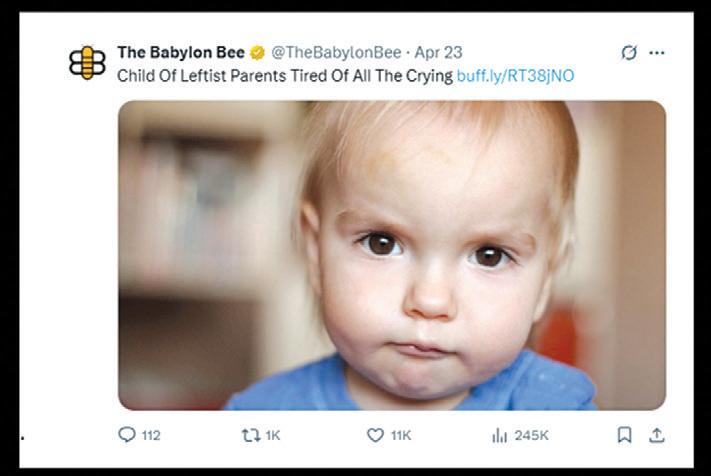Screen dimensions: 711x476
Task: Click the repost arrows icon
Action: [251, 435]
